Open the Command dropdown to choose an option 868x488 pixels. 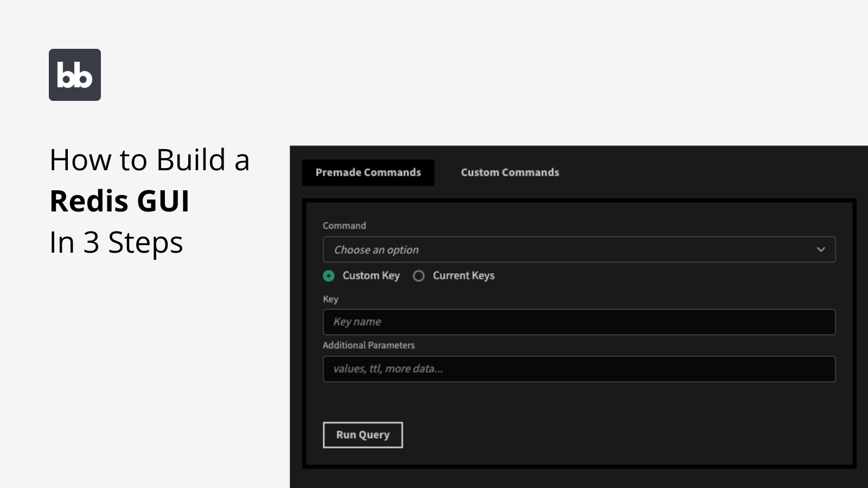click(579, 249)
